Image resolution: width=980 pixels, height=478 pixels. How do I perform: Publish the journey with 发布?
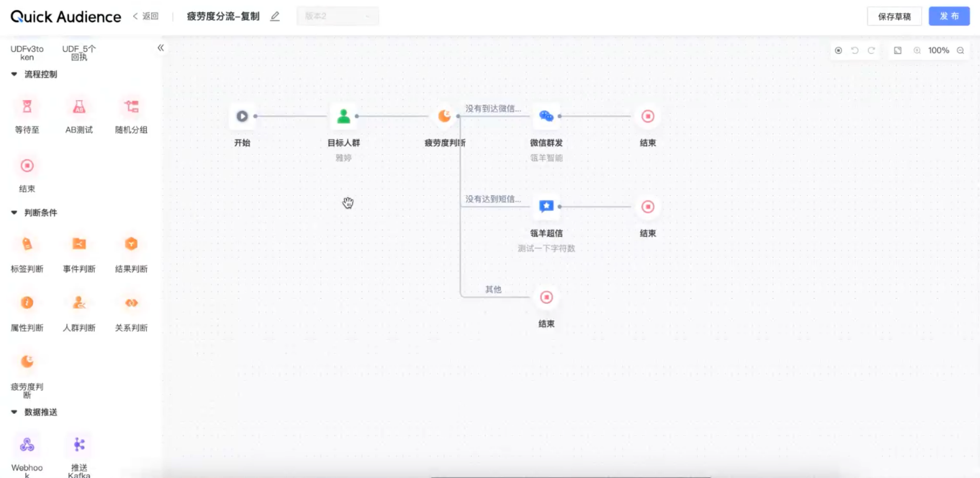(x=949, y=17)
